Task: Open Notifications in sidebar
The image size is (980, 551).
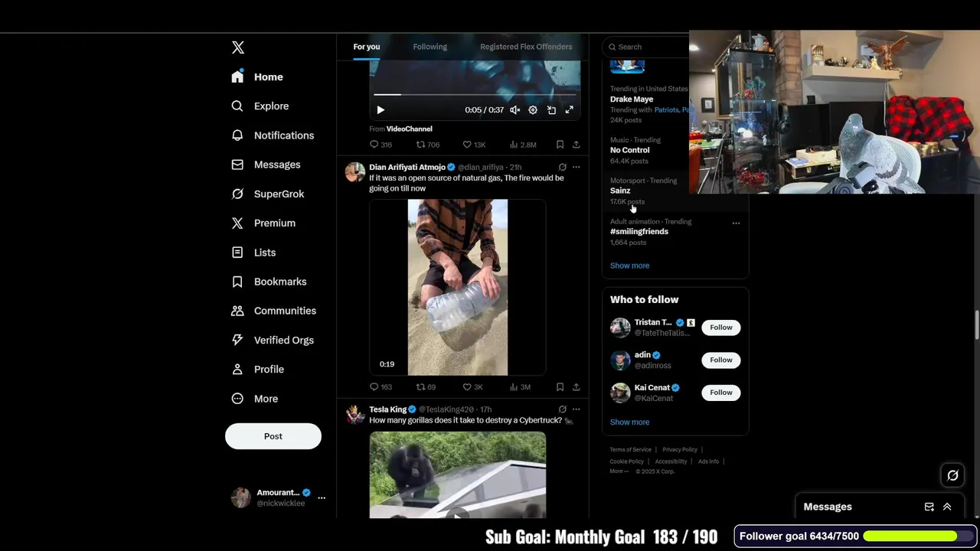Action: [x=273, y=135]
